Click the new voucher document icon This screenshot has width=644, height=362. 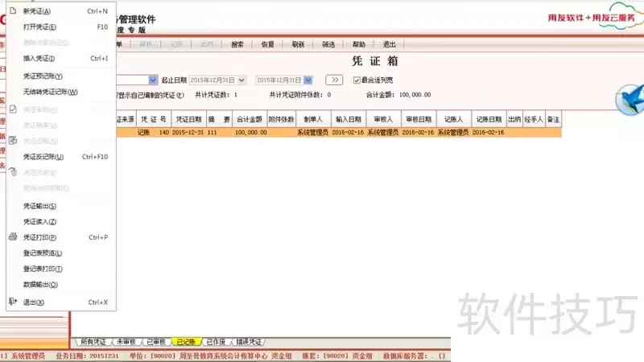click(13, 10)
